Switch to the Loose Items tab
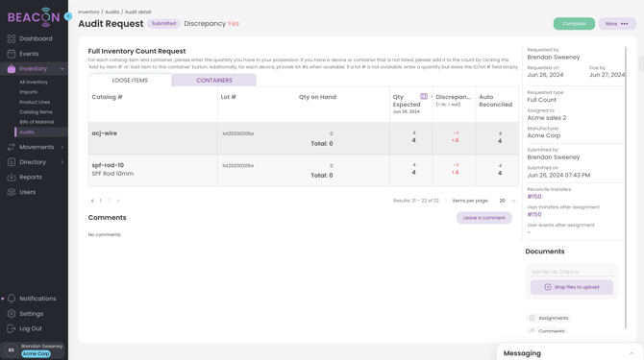The height and width of the screenshot is (360, 644). point(130,80)
